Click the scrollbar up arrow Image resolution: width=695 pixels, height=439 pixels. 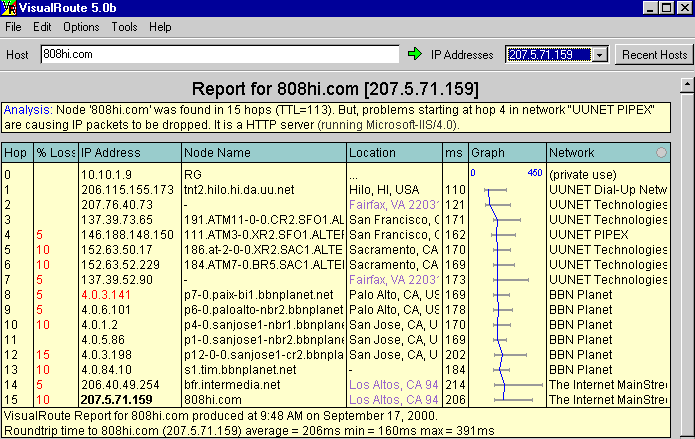coord(687,84)
